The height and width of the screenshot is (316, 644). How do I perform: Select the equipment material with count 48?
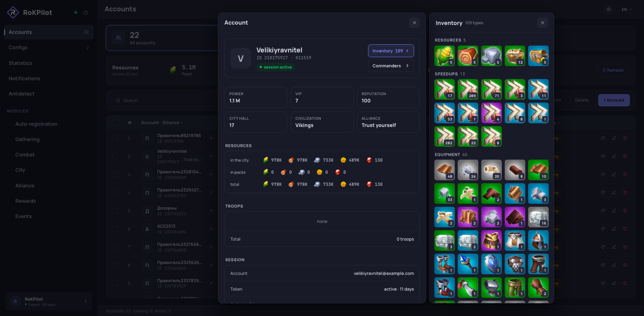445,170
